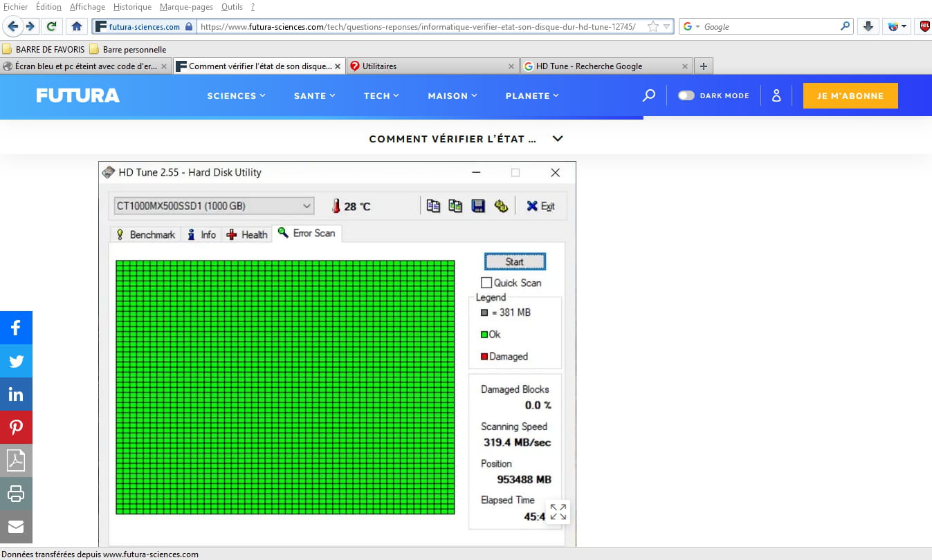Click the Google search field
Screen dimensions: 932x560
pos(770,26)
